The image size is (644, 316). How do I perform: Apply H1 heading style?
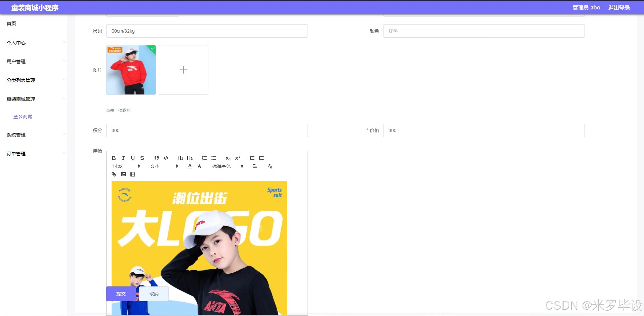click(180, 158)
